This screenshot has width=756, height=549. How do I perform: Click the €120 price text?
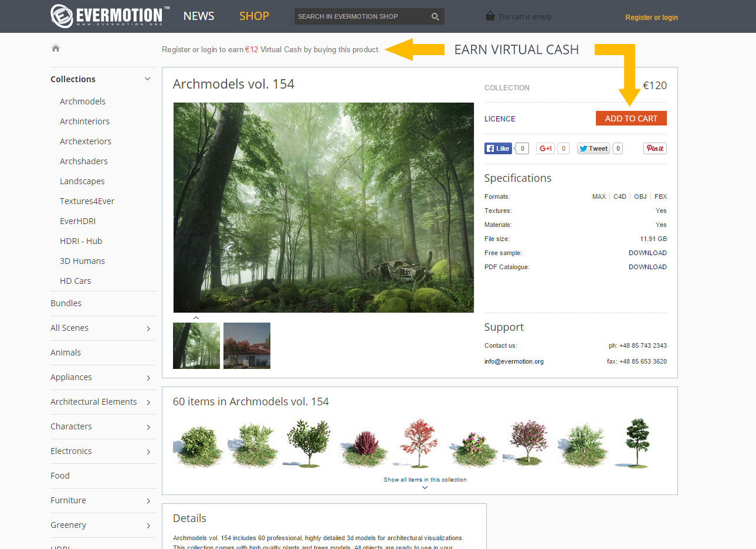pos(655,86)
